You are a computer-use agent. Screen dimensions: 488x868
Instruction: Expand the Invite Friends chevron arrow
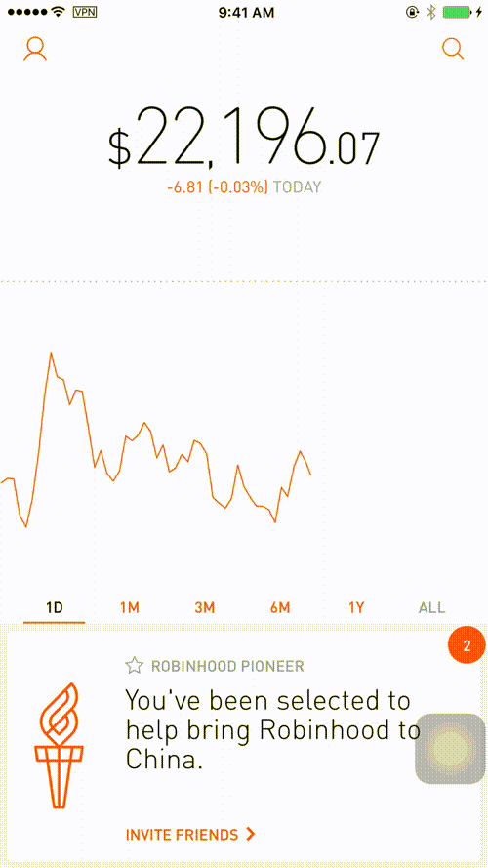pyautogui.click(x=251, y=834)
